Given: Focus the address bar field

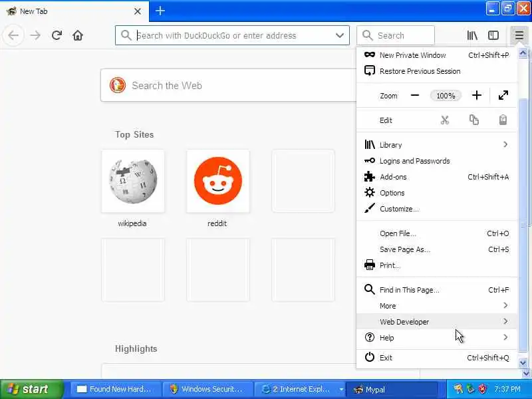Looking at the screenshot, I should 232,35.
